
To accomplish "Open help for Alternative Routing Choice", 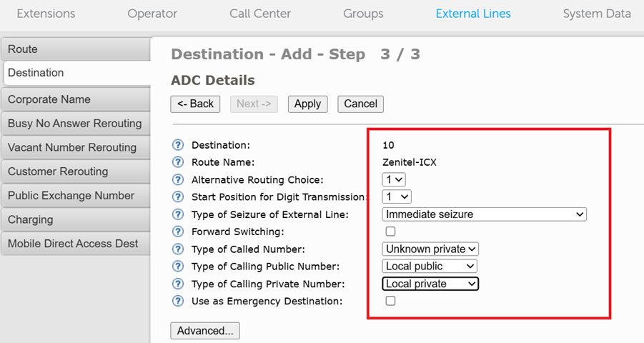I will pyautogui.click(x=178, y=180).
